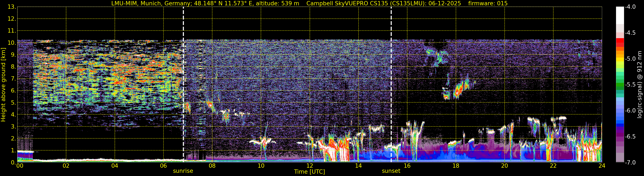Click the height tick label '13.'

tap(12, 7)
